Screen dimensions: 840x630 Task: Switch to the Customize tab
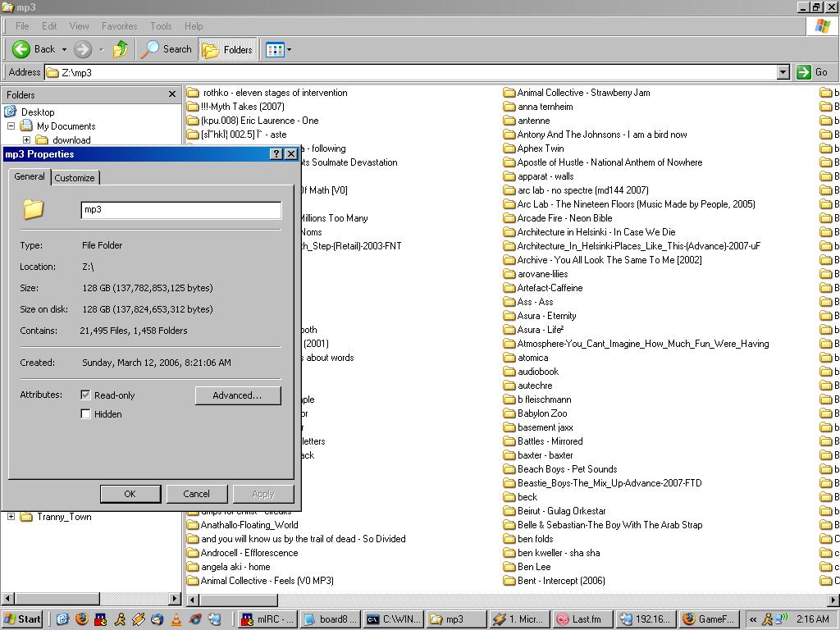pos(75,178)
